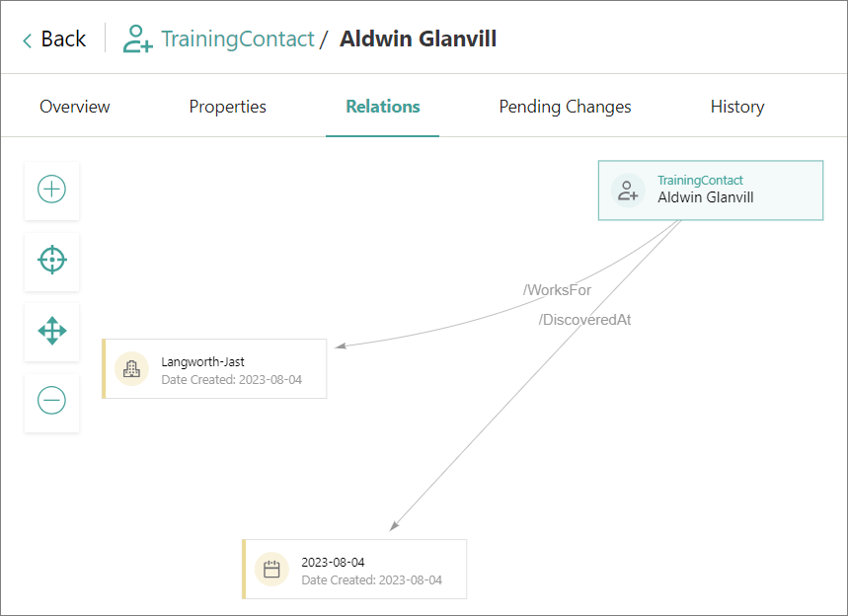The height and width of the screenshot is (616, 848).
Task: View the Pending Changes tab
Action: pos(565,107)
